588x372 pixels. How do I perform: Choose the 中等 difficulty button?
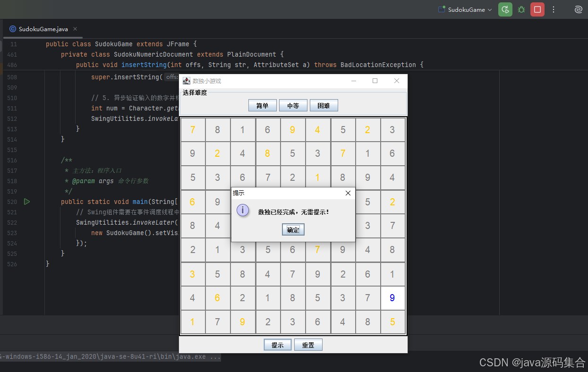293,106
